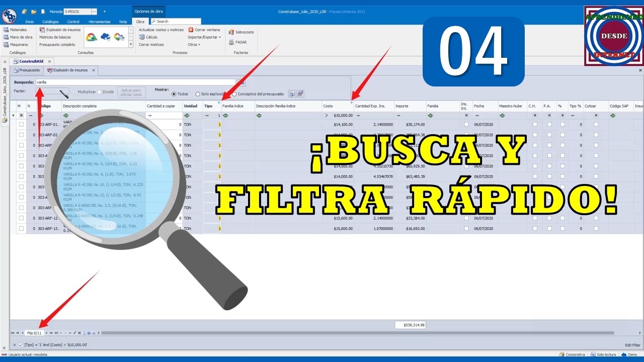Image resolution: width=644 pixels, height=362 pixels.
Task: Toggle Cotizar checkbox in first data row
Action: [596, 124]
